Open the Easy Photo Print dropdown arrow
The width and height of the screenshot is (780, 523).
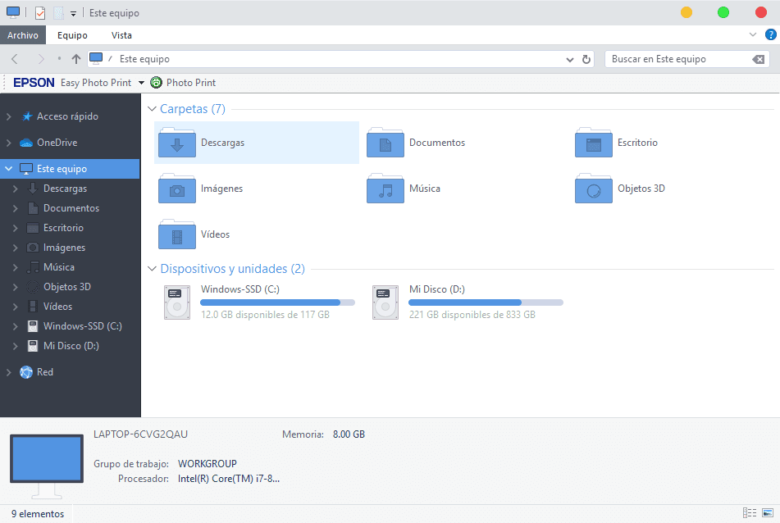[141, 83]
